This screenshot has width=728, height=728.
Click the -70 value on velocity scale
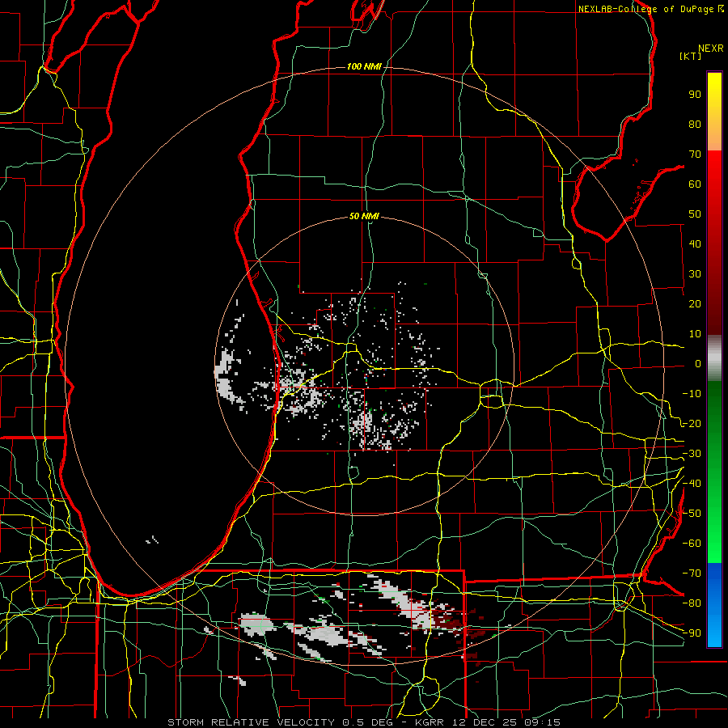coord(692,573)
